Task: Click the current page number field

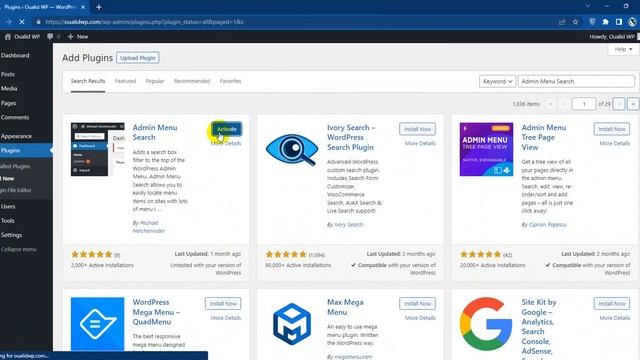Action: [584, 104]
